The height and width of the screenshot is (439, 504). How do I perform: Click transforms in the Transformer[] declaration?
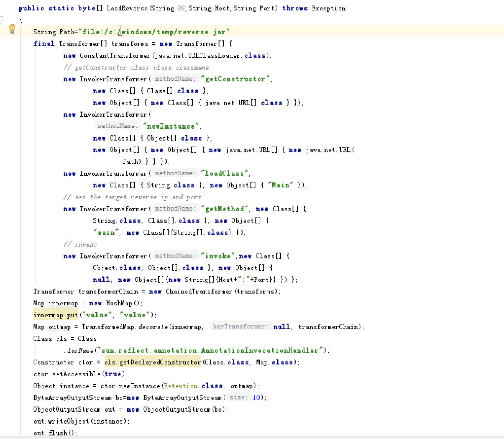(x=130, y=44)
